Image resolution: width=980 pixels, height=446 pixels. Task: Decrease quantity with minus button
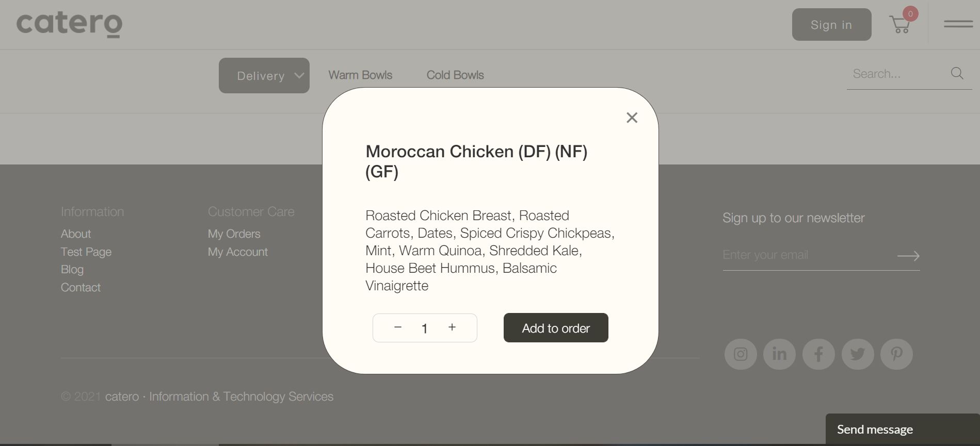[398, 327]
